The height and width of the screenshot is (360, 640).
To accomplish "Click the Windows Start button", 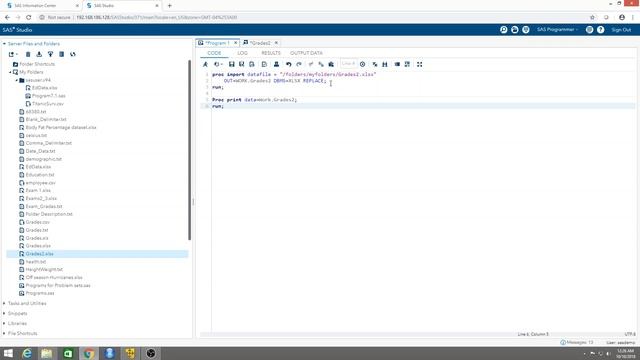I will click(x=8, y=353).
